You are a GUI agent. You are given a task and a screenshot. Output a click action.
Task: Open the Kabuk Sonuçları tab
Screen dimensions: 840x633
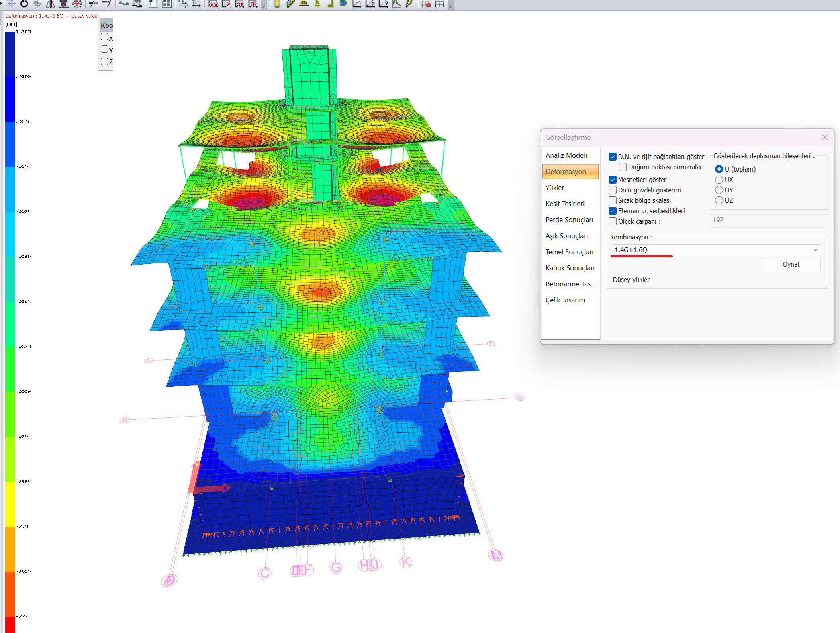(570, 268)
